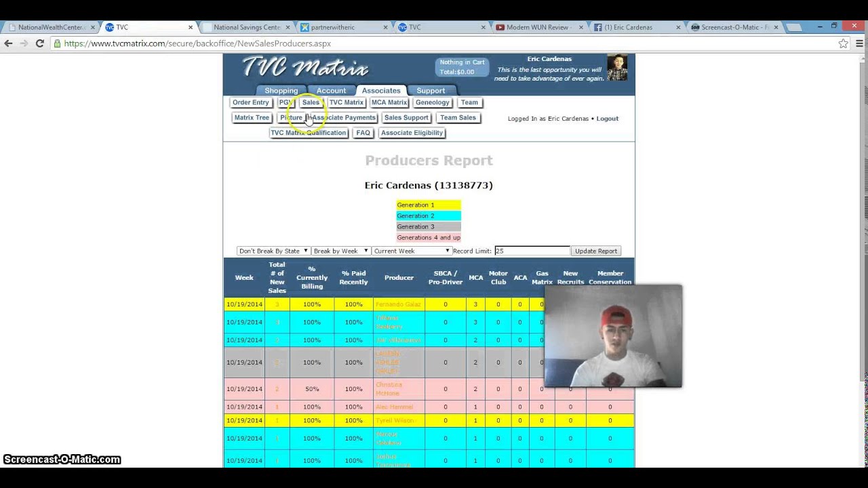868x488 pixels.
Task: Click the Producer column header
Action: click(399, 277)
